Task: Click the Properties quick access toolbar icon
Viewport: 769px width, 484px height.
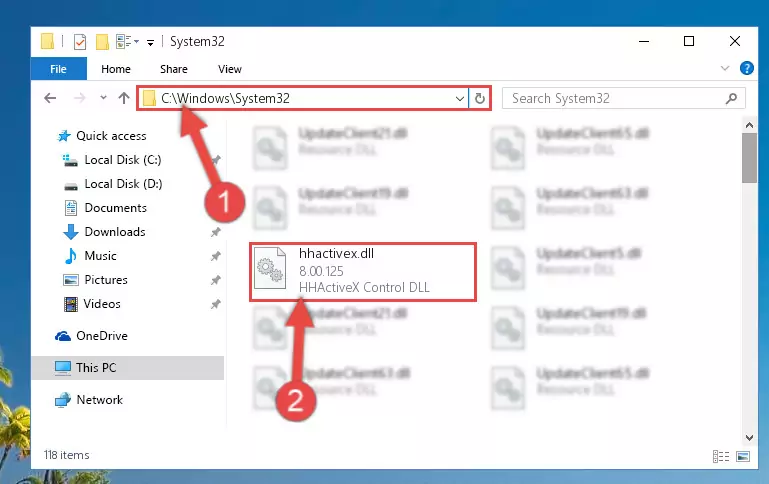Action: click(80, 42)
